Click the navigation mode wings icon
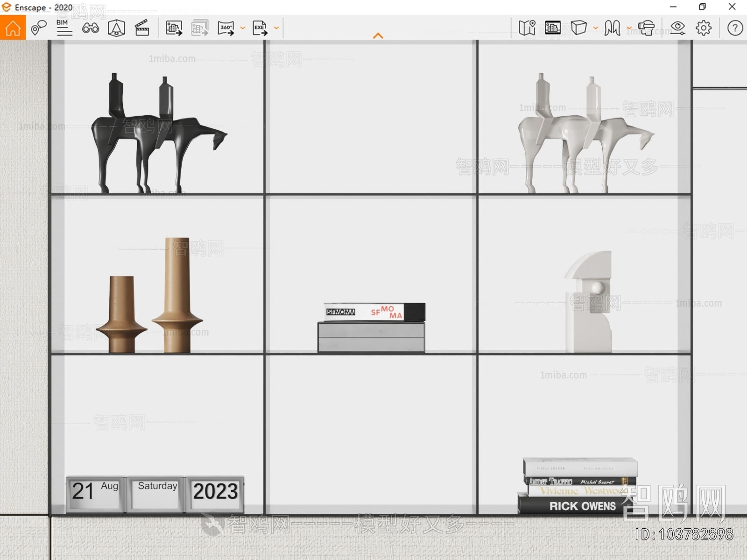Viewport: 747px width, 560px height. click(612, 28)
